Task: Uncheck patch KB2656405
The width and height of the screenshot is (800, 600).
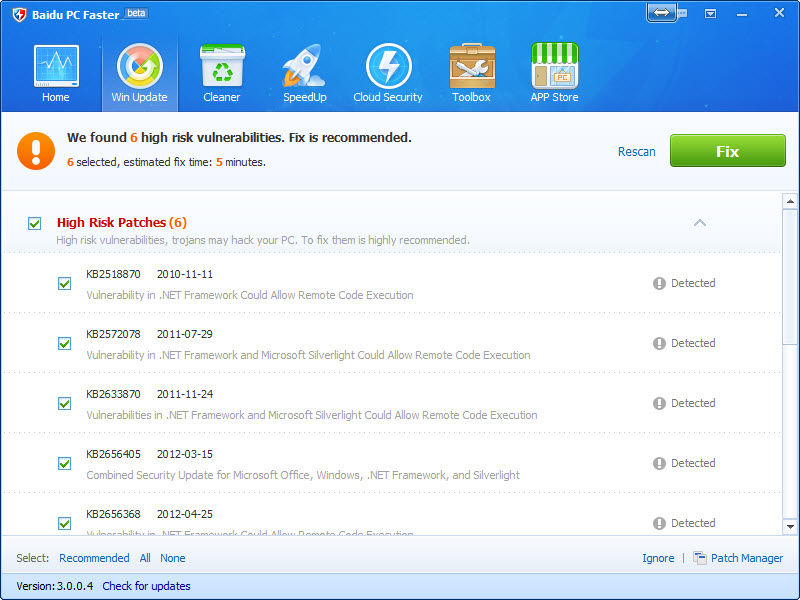Action: 64,464
